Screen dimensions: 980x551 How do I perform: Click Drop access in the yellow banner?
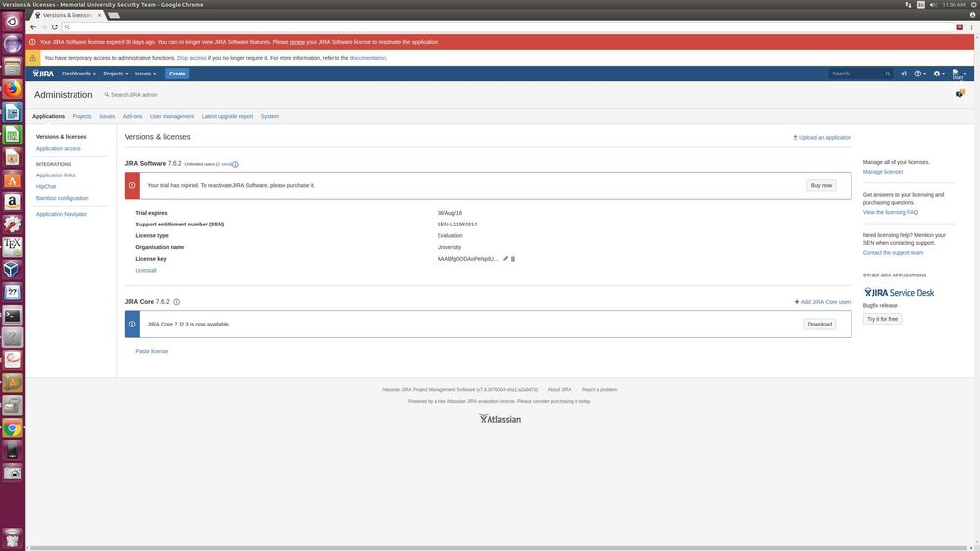point(191,58)
